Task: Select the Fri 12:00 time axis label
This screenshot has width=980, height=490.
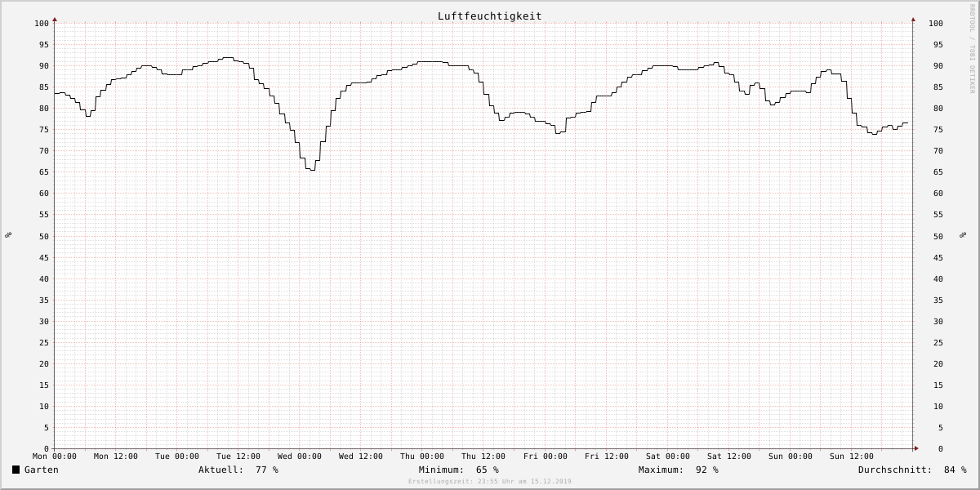Action: point(607,457)
